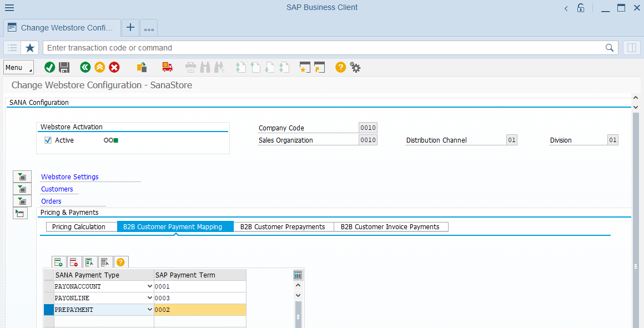The height and width of the screenshot is (328, 644).
Task: Select the PAYONACCOUNT row selector
Action: [48, 286]
